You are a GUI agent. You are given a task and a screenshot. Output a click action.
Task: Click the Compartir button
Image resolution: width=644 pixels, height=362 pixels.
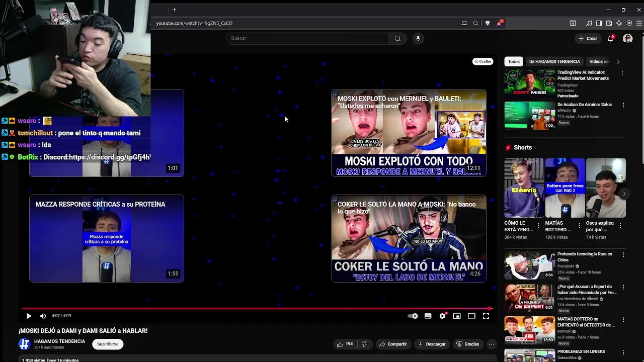pos(393,344)
